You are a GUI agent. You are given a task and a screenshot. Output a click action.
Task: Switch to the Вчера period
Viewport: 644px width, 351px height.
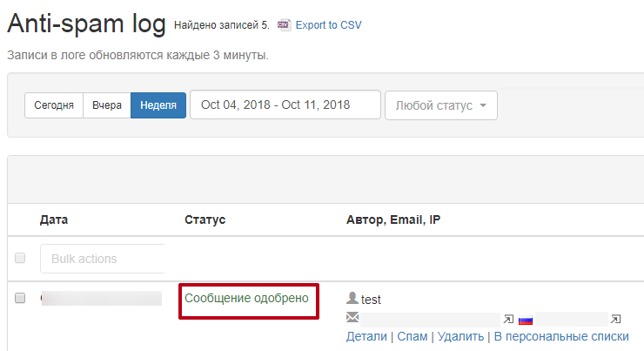point(107,105)
